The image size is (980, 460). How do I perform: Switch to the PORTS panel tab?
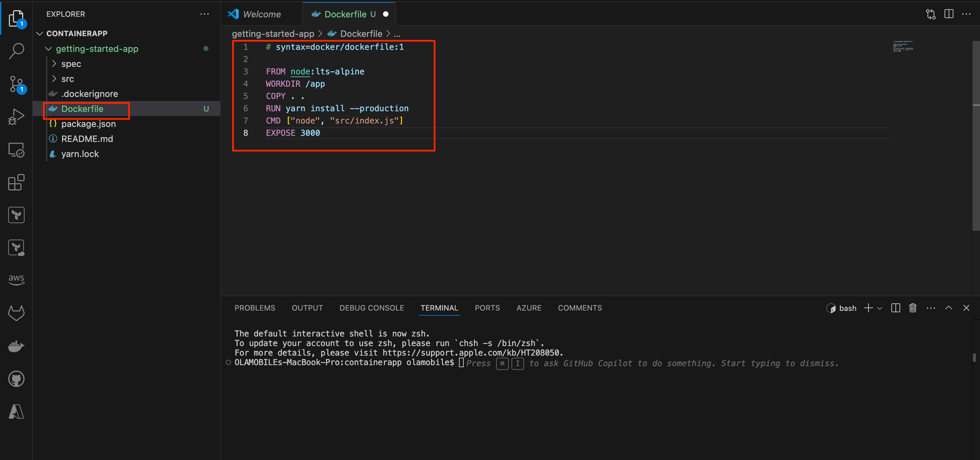(x=487, y=308)
